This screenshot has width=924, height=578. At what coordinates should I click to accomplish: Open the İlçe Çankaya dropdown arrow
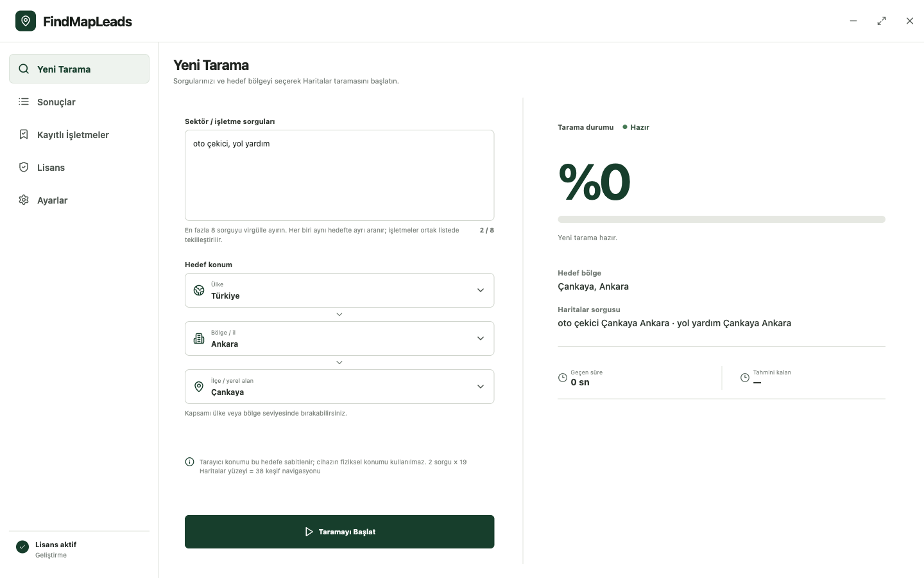(481, 387)
